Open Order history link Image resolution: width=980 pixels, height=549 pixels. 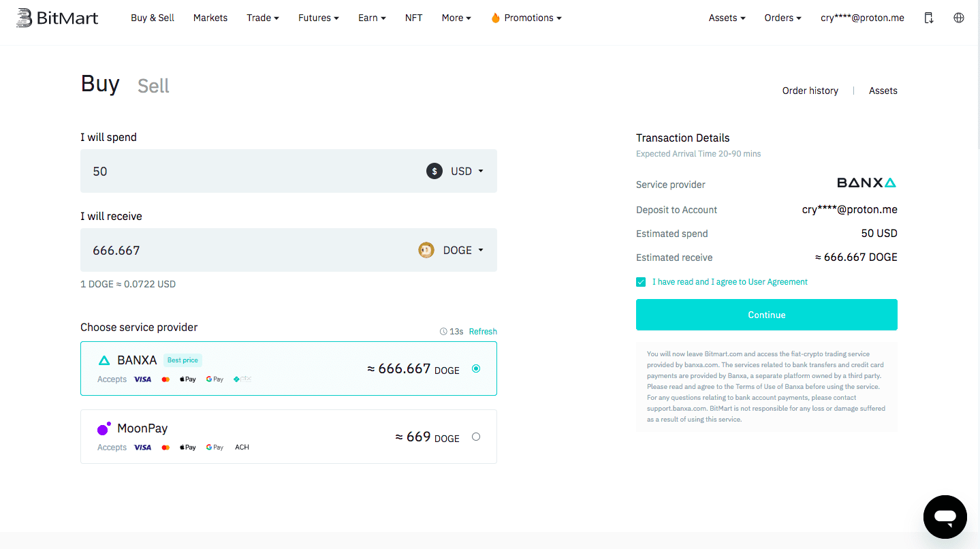810,91
